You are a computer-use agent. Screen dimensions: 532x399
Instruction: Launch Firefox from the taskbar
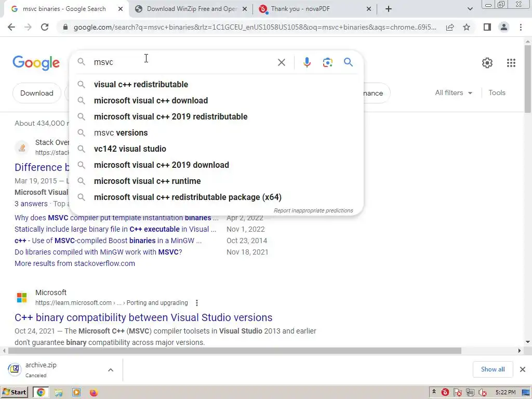coord(94,393)
